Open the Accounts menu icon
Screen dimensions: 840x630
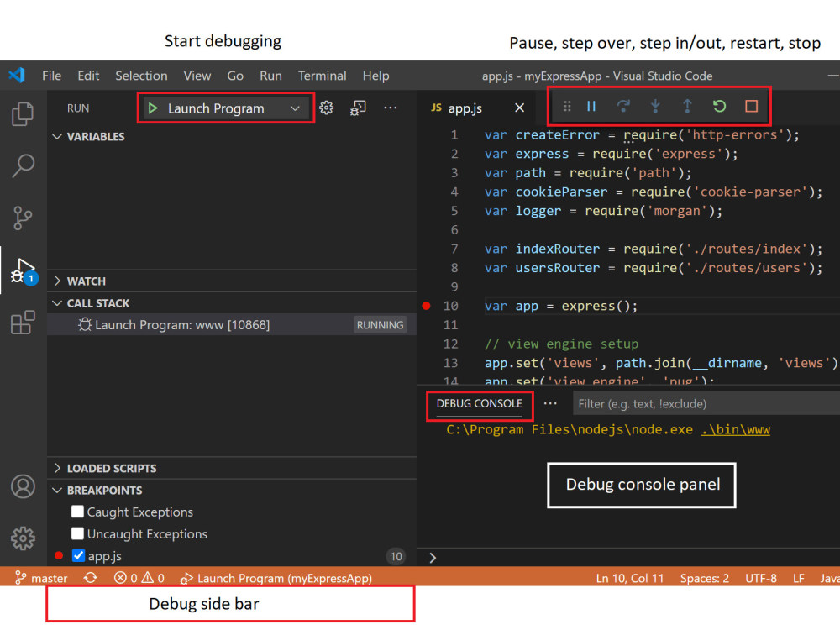[23, 486]
